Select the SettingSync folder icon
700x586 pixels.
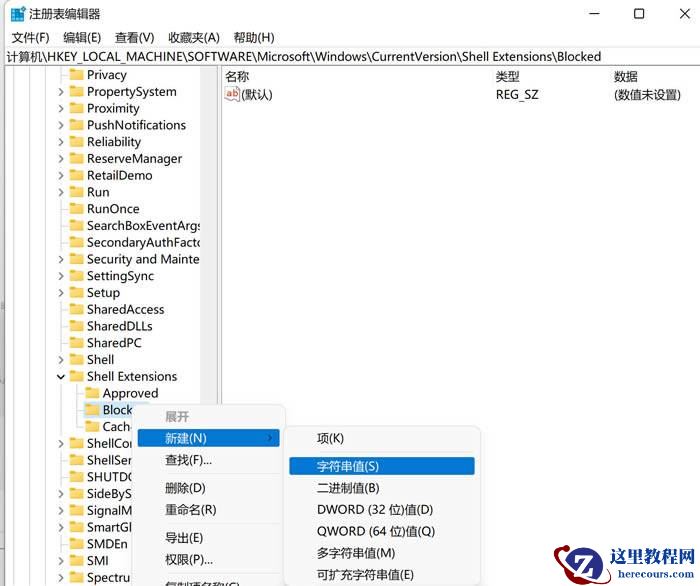click(77, 276)
